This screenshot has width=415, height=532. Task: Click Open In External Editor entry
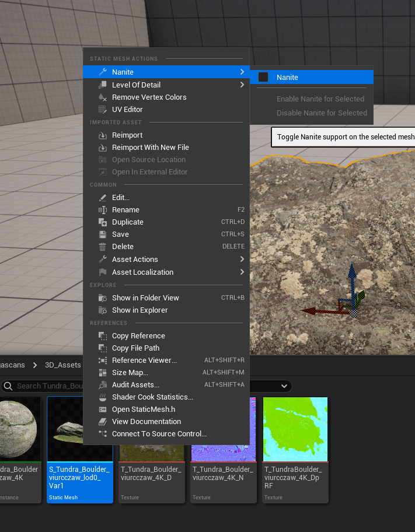[x=166, y=171]
